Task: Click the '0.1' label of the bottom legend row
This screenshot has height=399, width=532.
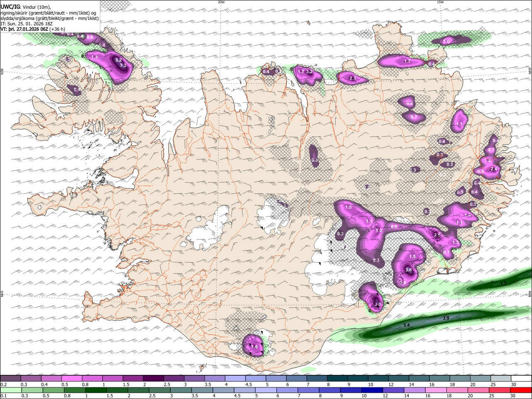Action: [3, 396]
